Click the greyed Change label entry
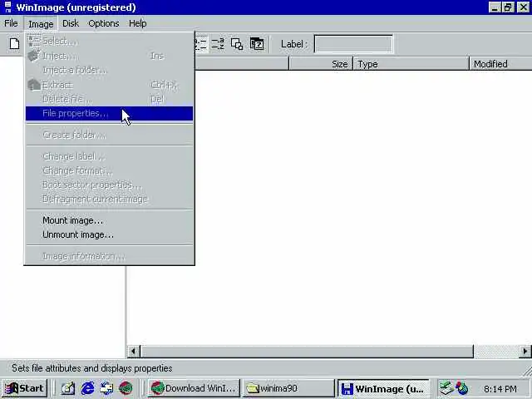The height and width of the screenshot is (399, 532). pyautogui.click(x=109, y=156)
